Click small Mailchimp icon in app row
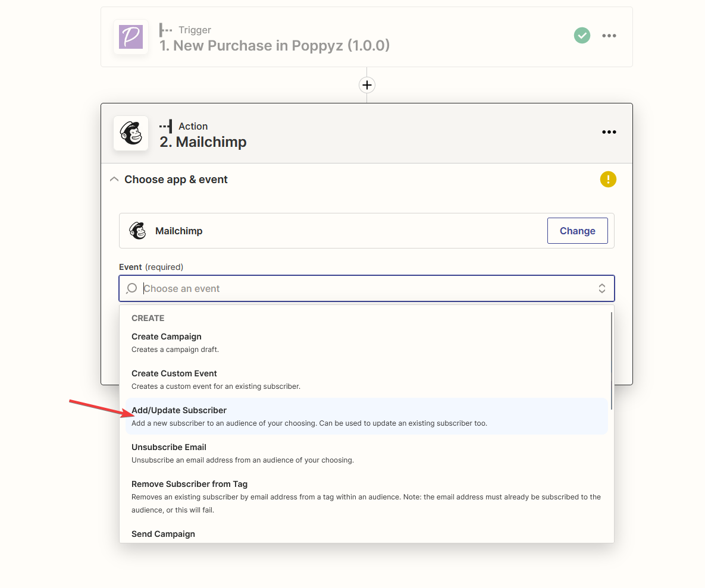 (x=137, y=231)
